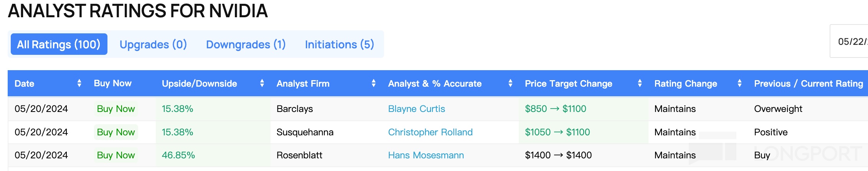This screenshot has width=868, height=171.
Task: Sort by Upside/Downside sort arrows
Action: [262, 83]
